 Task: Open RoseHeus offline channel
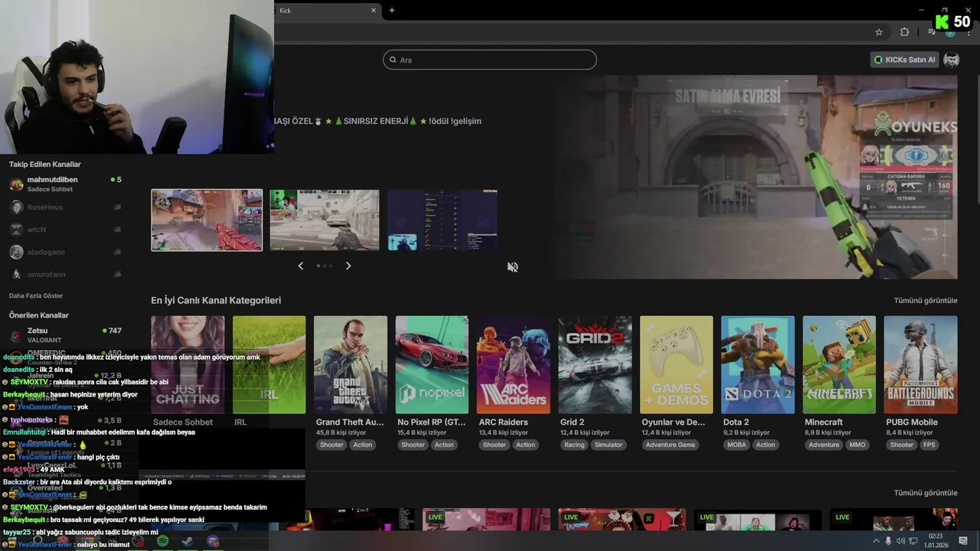[x=65, y=207]
